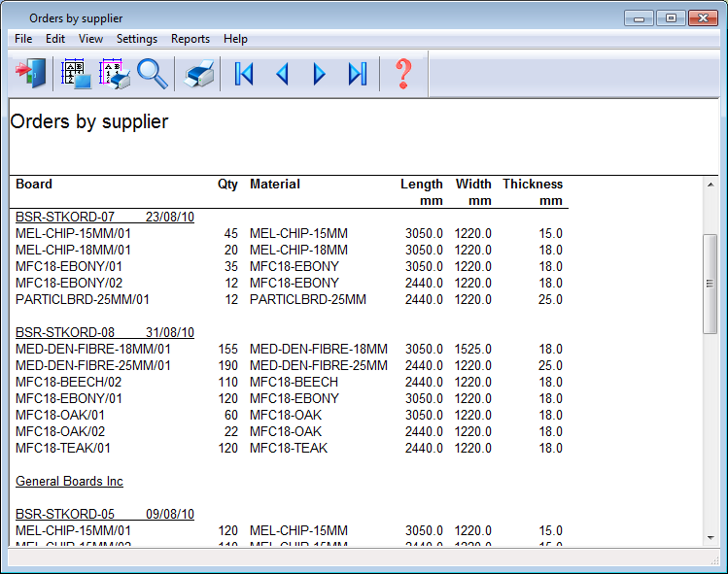728x574 pixels.
Task: Go to next record arrow
Action: (319, 74)
